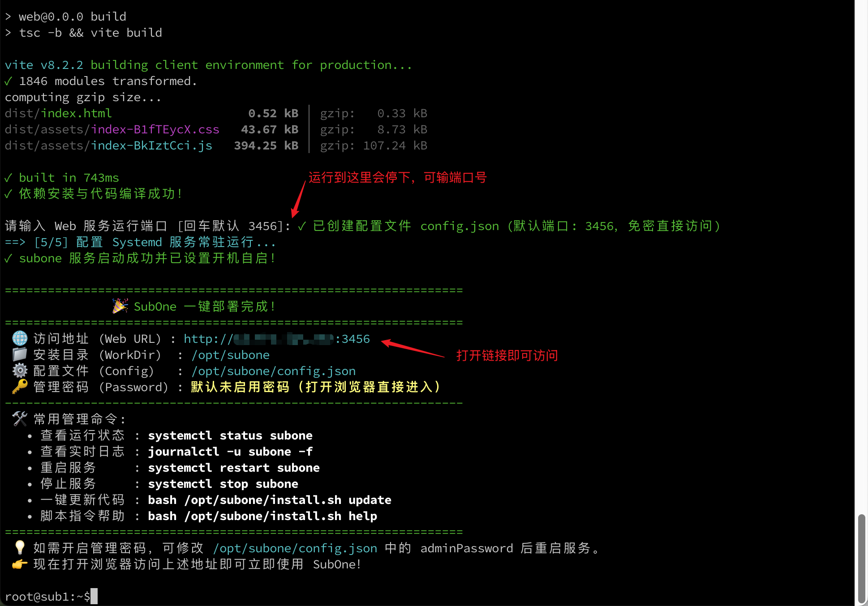This screenshot has height=606, width=868.
Task: Click the "1846 modules transformed." line
Action: 101,81
